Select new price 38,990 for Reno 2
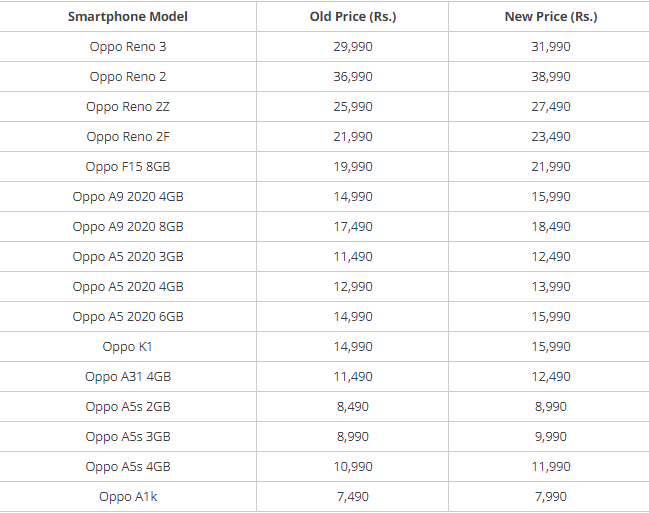The height and width of the screenshot is (513, 649). (551, 77)
